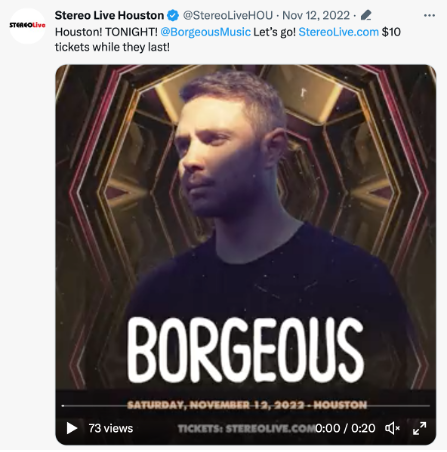
Task: Open the Nov 12, 2022 timestamp
Action: (316, 15)
